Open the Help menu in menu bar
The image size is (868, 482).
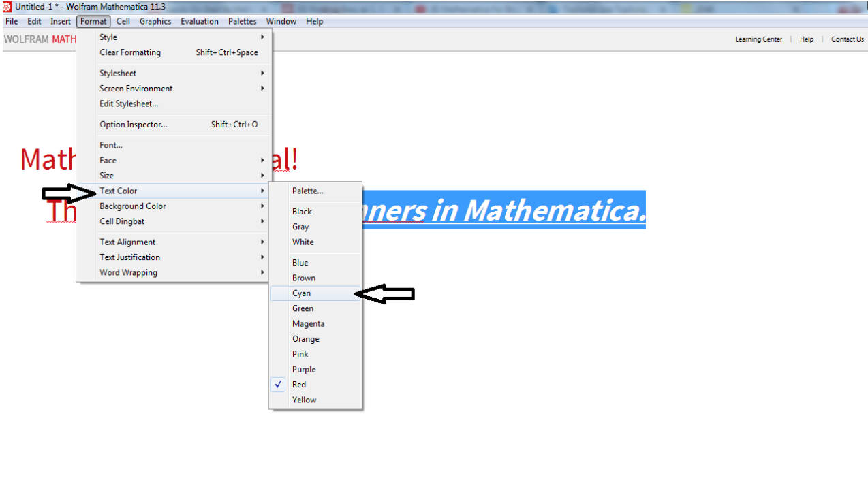click(x=315, y=21)
